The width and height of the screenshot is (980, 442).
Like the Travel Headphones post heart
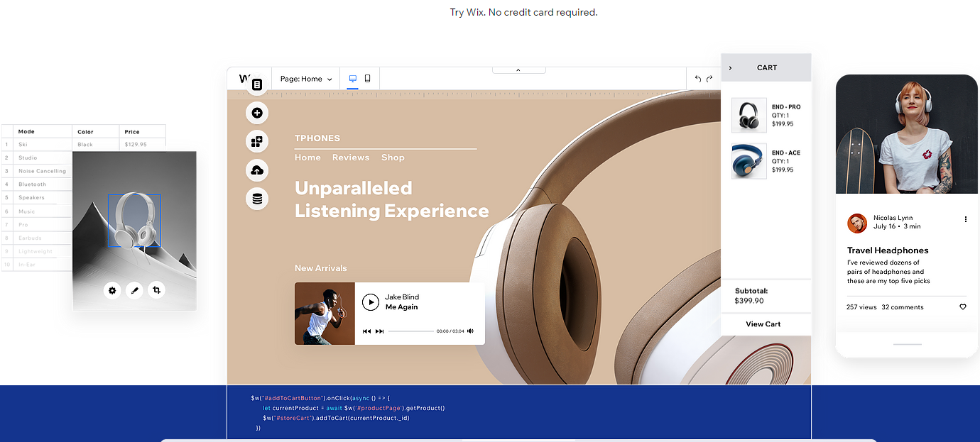(x=963, y=307)
